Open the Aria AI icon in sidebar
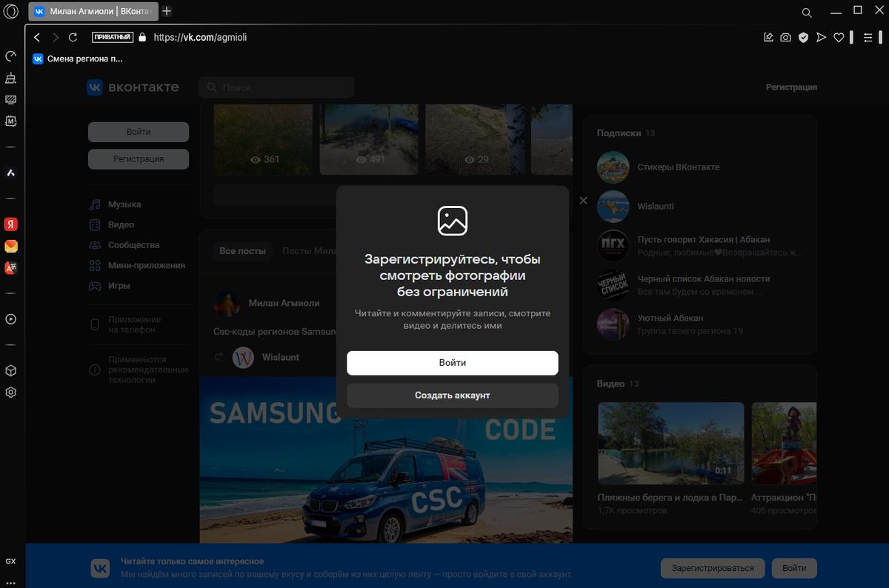Screen dimensions: 889x588 pos(11,173)
